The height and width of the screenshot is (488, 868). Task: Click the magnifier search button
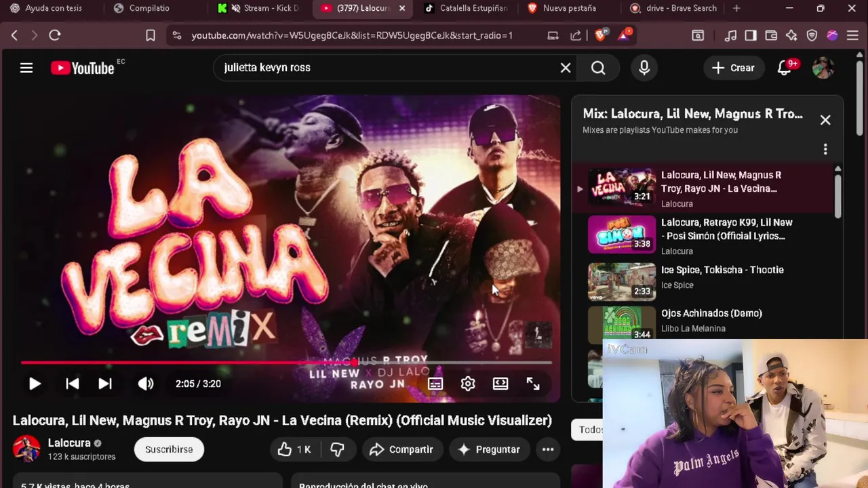(598, 68)
